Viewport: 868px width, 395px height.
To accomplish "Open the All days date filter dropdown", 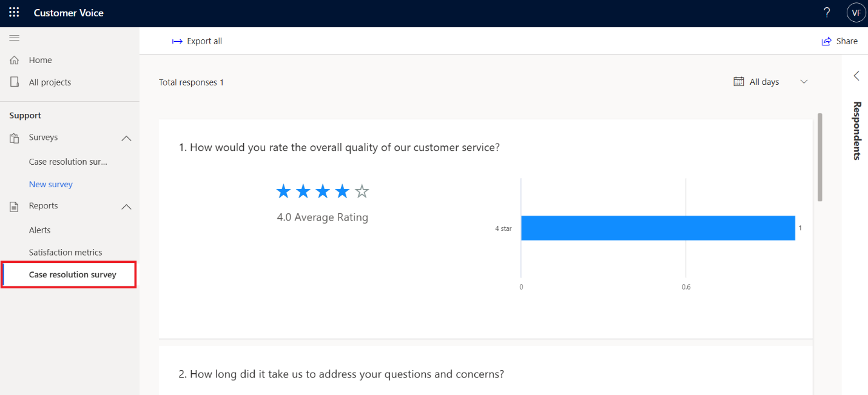I will point(771,82).
